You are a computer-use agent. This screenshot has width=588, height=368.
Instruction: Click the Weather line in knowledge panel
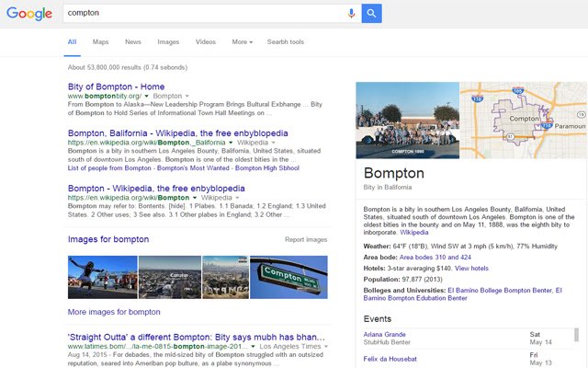pos(460,247)
